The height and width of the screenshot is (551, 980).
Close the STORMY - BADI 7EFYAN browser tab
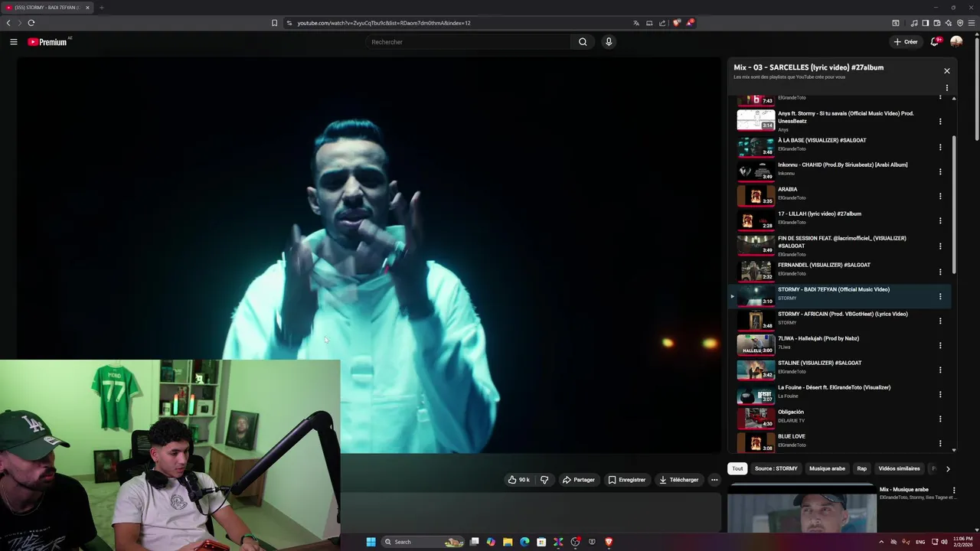point(87,8)
